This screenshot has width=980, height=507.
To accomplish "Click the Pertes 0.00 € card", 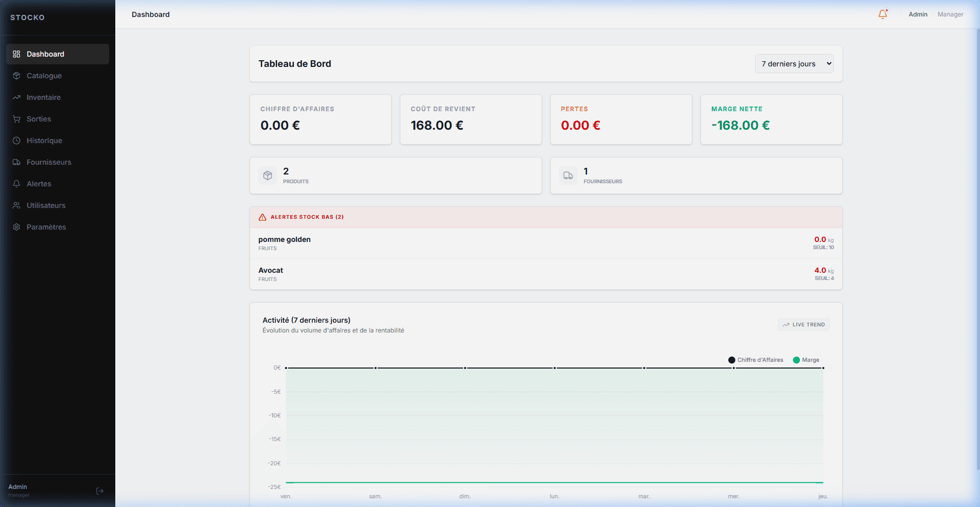I will click(x=621, y=119).
